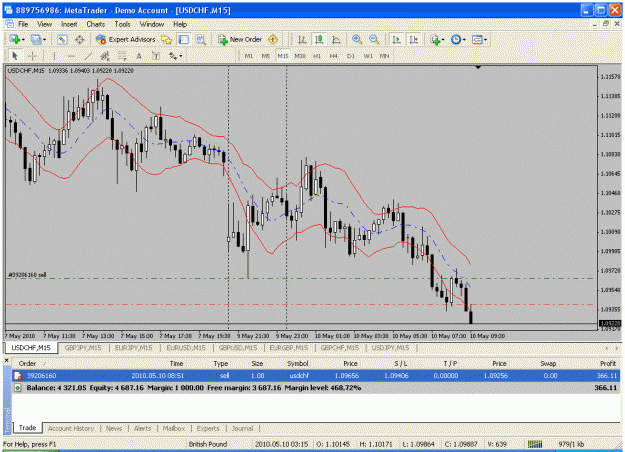Open the Navigator folder-star icon
Screen dimensions: 625x452
coord(166,39)
